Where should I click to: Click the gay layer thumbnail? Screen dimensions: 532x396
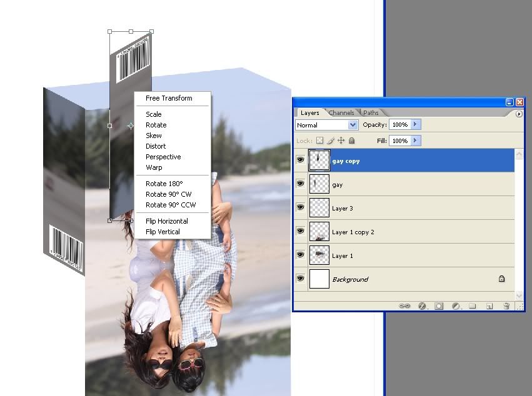point(319,185)
